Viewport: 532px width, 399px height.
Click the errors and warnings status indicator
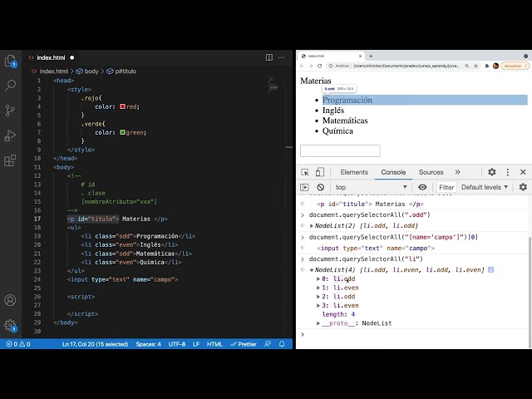pyautogui.click(x=18, y=344)
